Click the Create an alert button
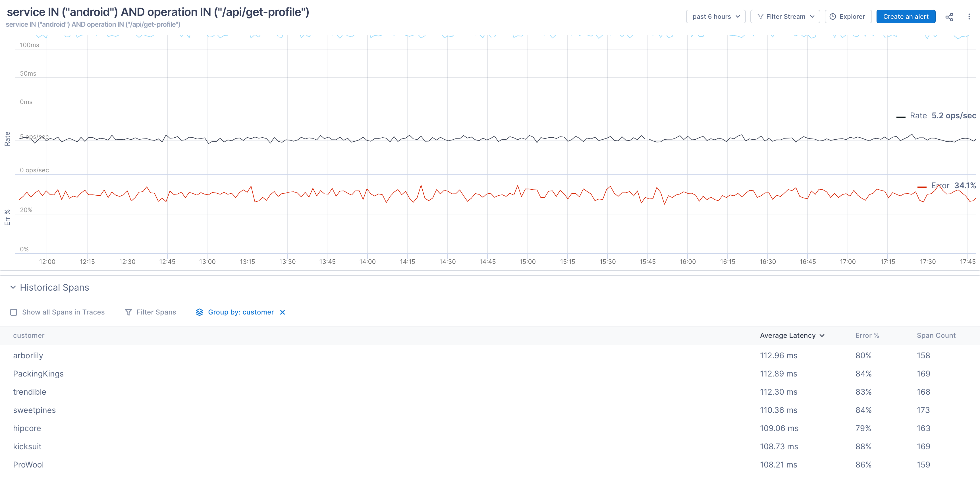980x480 pixels. click(x=906, y=17)
